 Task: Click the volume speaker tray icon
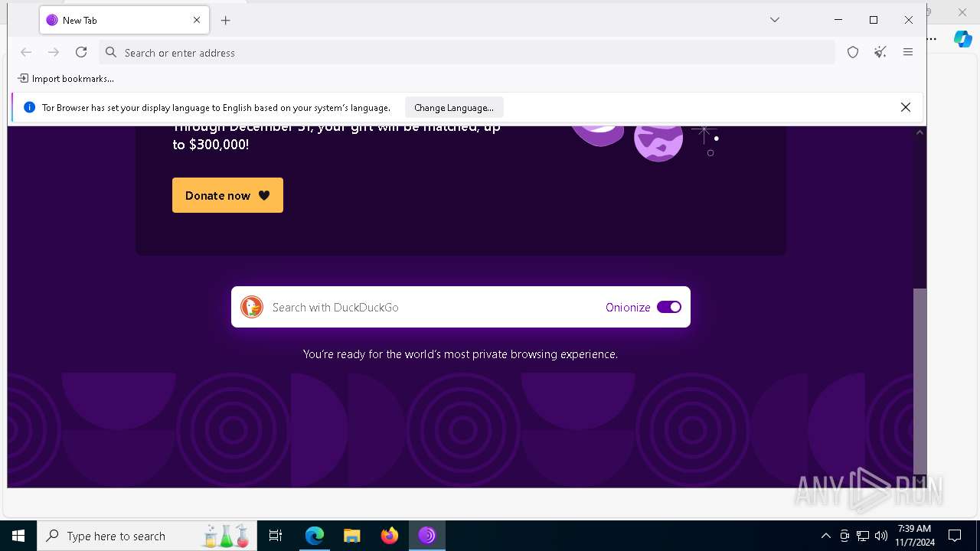(881, 536)
